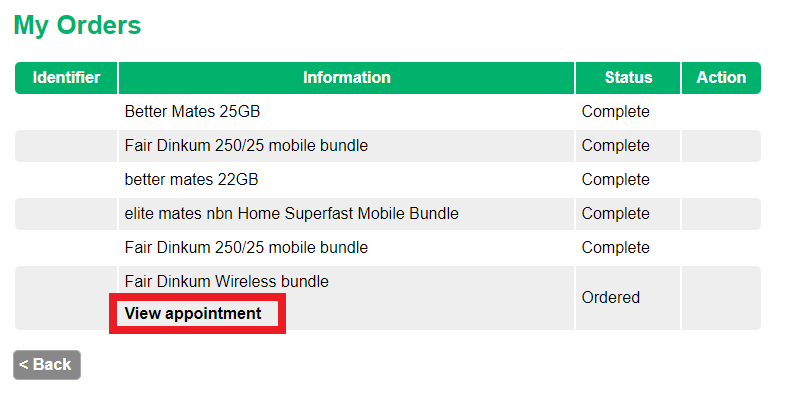The width and height of the screenshot is (811, 401).
Task: Click Complete status of elite mates bundle
Action: (615, 214)
